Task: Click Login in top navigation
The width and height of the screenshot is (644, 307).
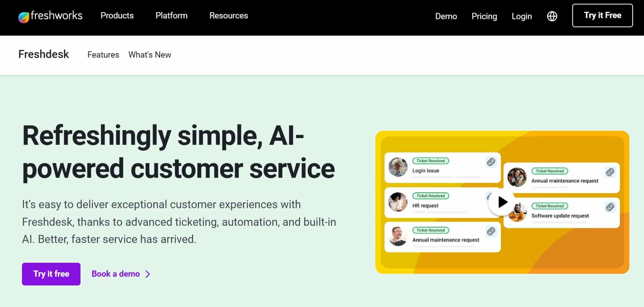Action: [x=521, y=16]
